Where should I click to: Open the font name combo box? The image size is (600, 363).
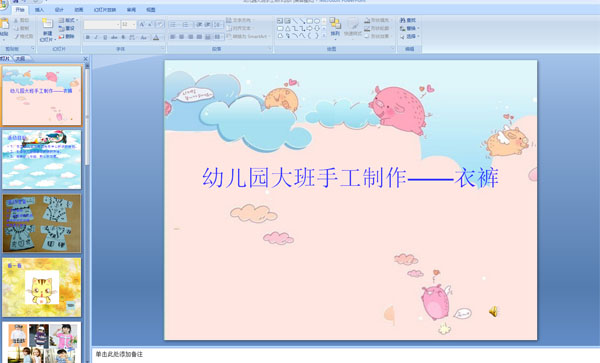[102, 24]
